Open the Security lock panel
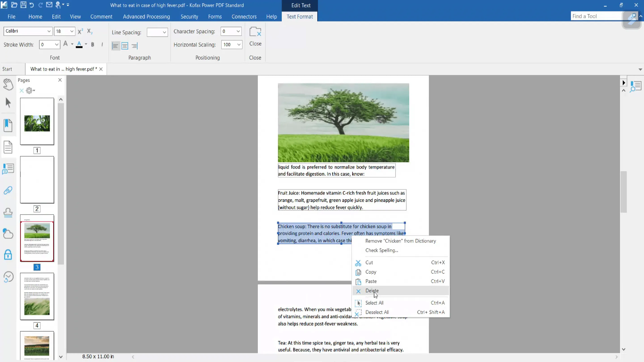Viewport: 644px width, 362px height. pyautogui.click(x=8, y=255)
